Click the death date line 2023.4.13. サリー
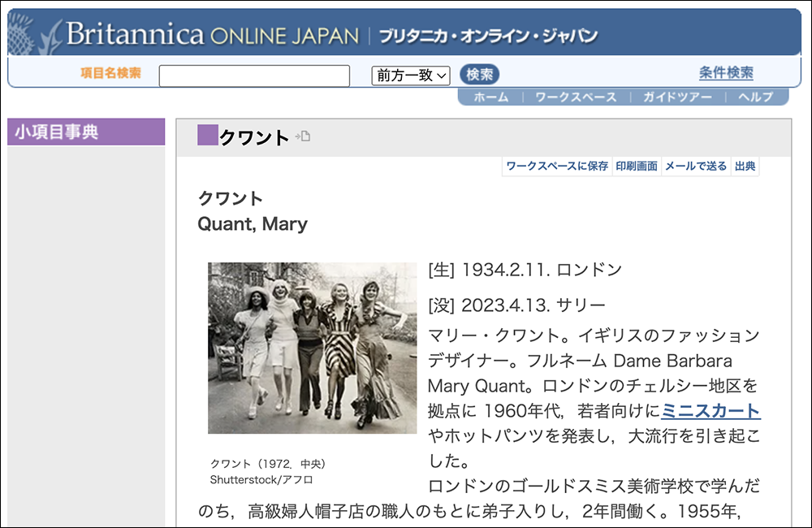Screen dimensions: 812x528 516,305
